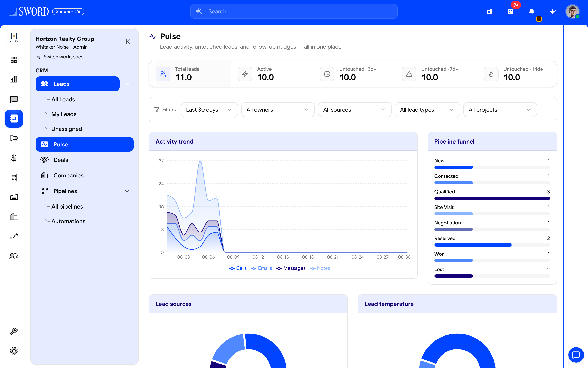Viewport: 588px width, 368px height.
Task: Open the building properties icon in rail
Action: (x=14, y=217)
